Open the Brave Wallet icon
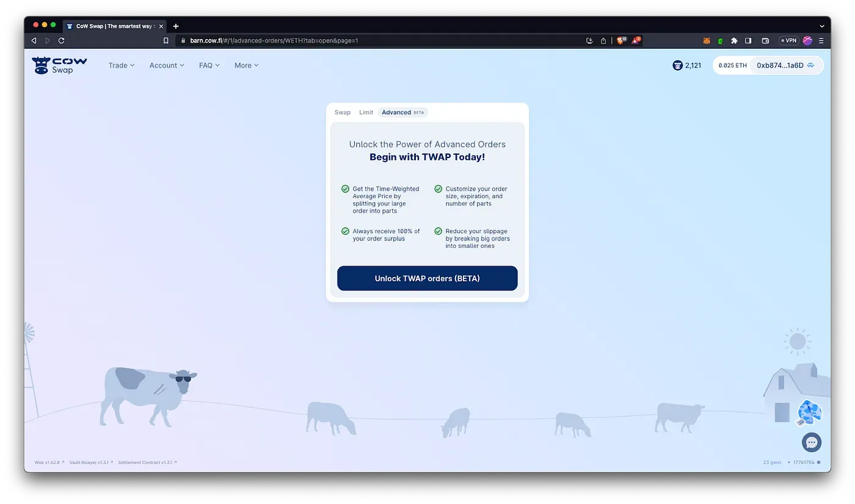855x504 pixels. click(x=765, y=41)
